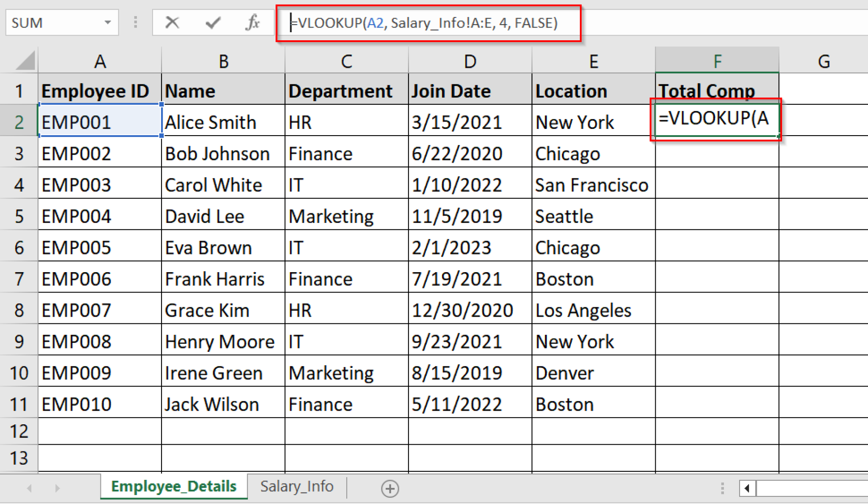Click inside the formula bar
868x504 pixels.
(x=424, y=23)
